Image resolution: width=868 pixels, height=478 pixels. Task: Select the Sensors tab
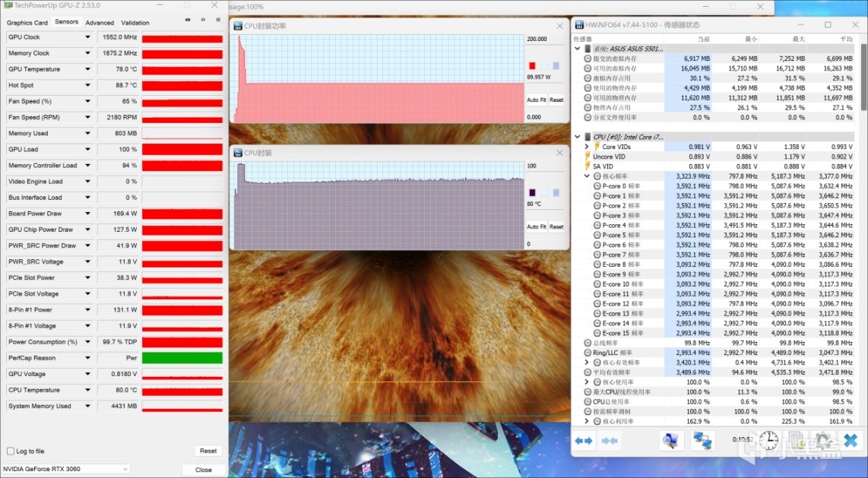coord(66,21)
